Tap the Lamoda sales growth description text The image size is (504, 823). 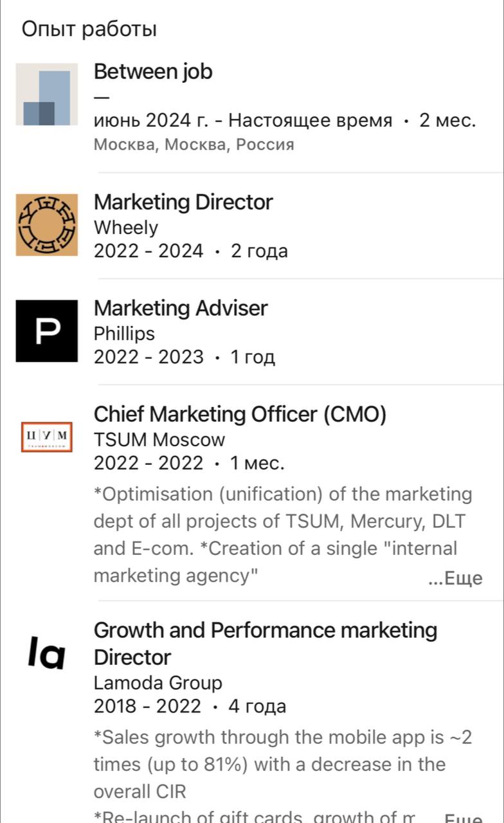[282, 750]
